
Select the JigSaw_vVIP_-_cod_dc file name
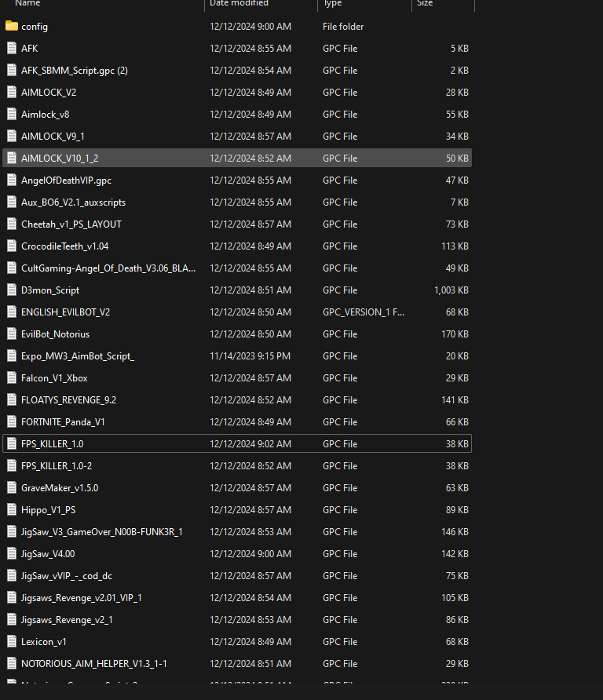[67, 576]
